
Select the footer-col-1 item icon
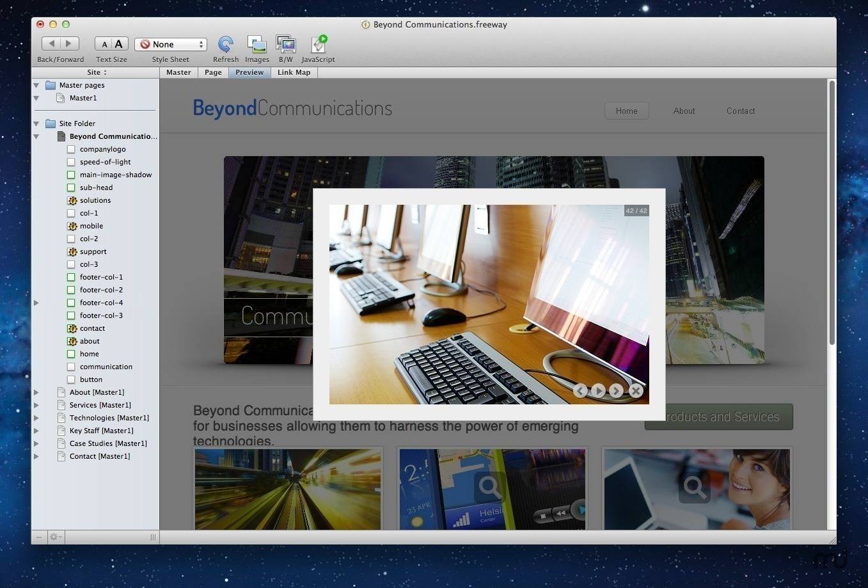(71, 277)
